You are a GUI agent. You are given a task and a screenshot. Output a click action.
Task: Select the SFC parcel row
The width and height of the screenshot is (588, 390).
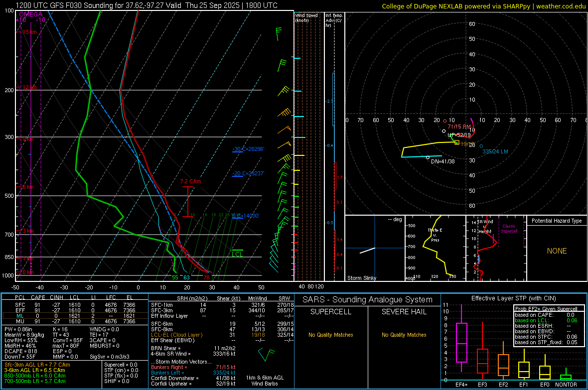pos(75,305)
